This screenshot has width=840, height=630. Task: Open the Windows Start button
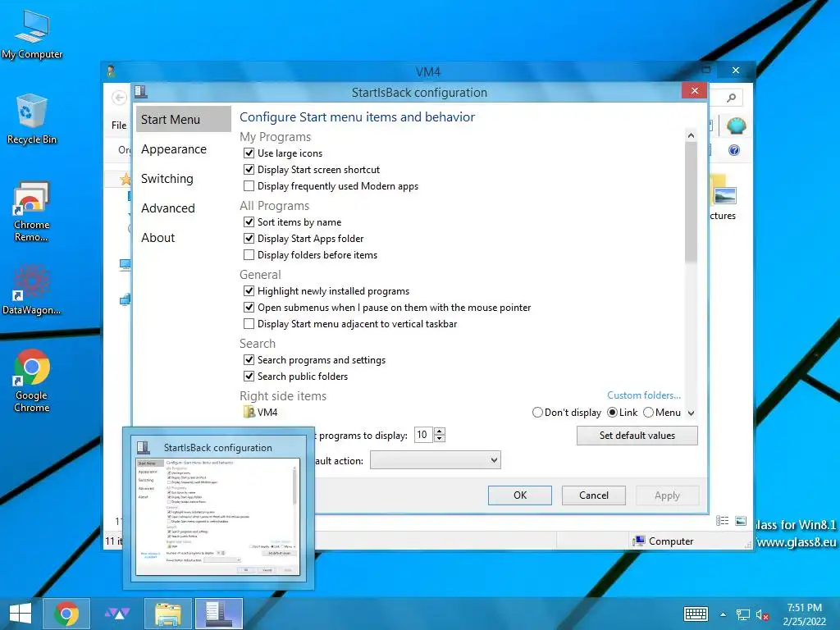tap(20, 614)
